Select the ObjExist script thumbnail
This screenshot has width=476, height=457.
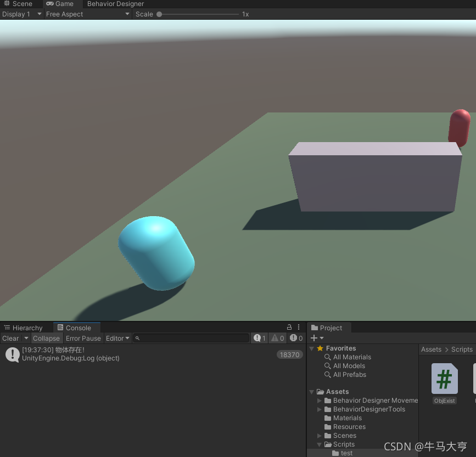click(444, 379)
